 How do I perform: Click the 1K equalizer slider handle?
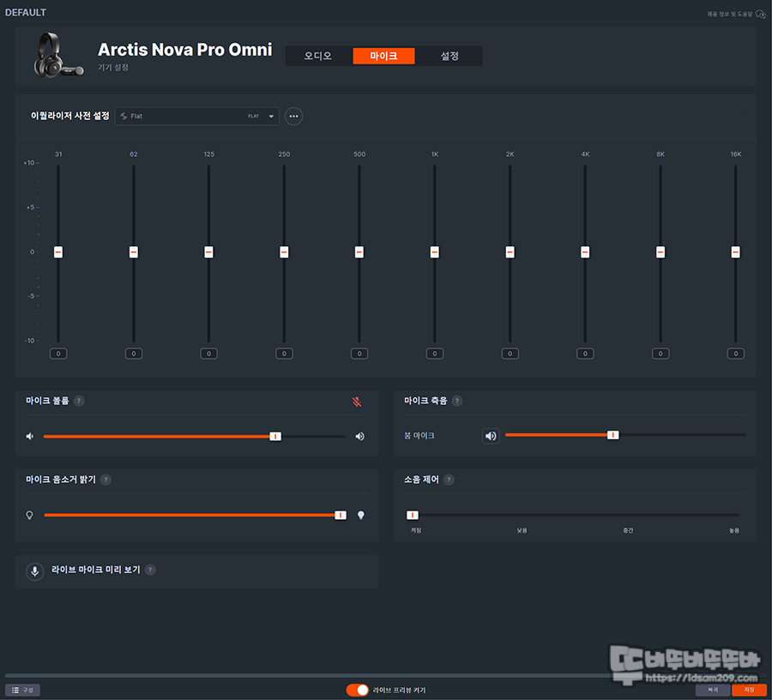[435, 252]
